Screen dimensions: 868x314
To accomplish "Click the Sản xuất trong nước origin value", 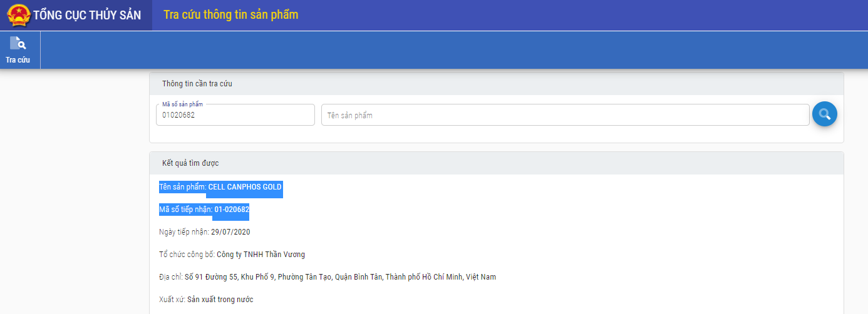I will pos(220,300).
